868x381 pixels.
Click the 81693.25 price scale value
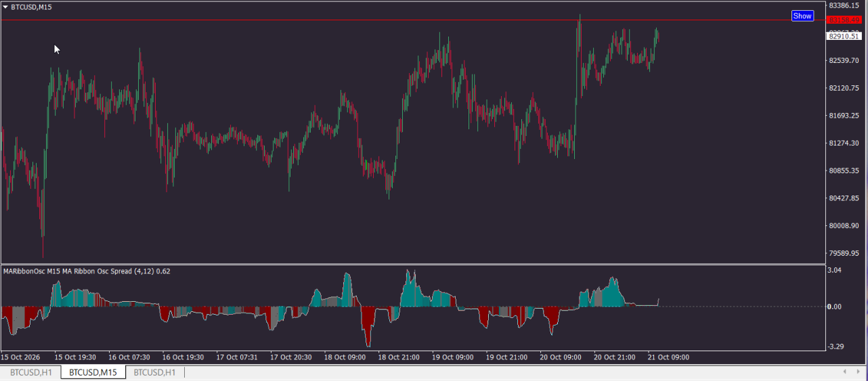click(x=844, y=116)
